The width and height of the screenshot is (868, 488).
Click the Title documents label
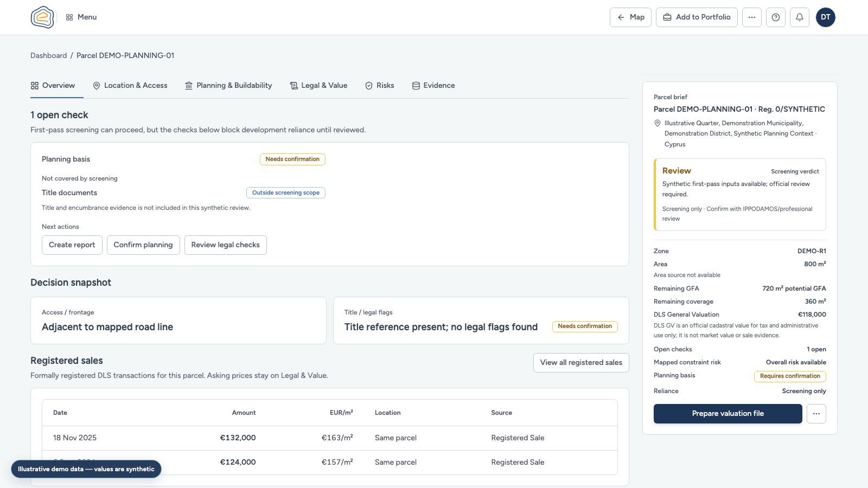point(69,193)
